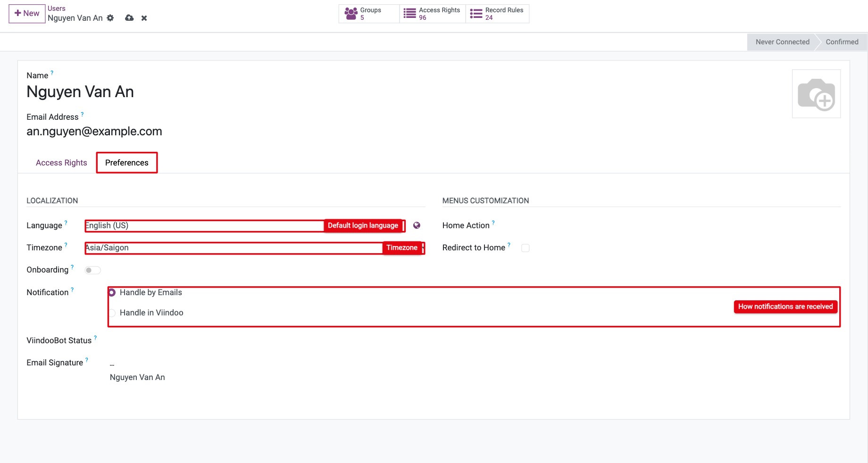Click the New button

27,13
